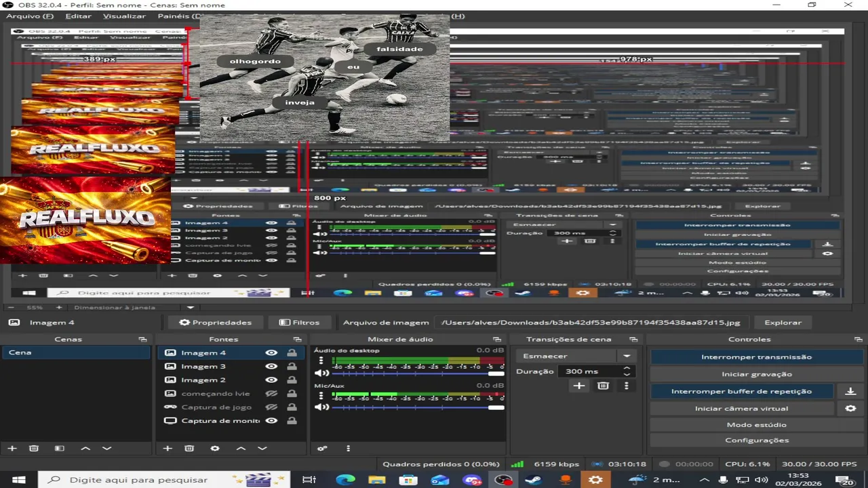Image resolution: width=868 pixels, height=488 pixels.
Task: Hide the Captura de monitor source
Action: pos(271,420)
